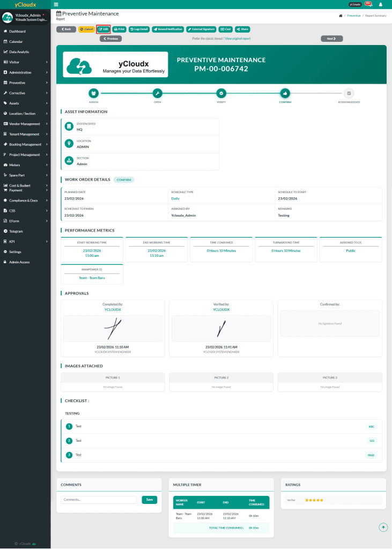Open the View original report link
Image resolution: width=392 pixels, height=549 pixels.
pos(238,39)
